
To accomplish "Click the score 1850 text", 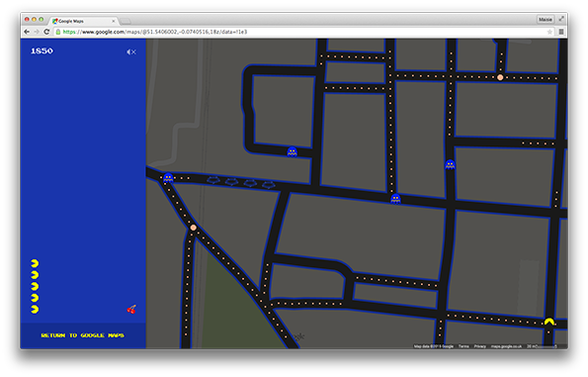I will pos(42,50).
